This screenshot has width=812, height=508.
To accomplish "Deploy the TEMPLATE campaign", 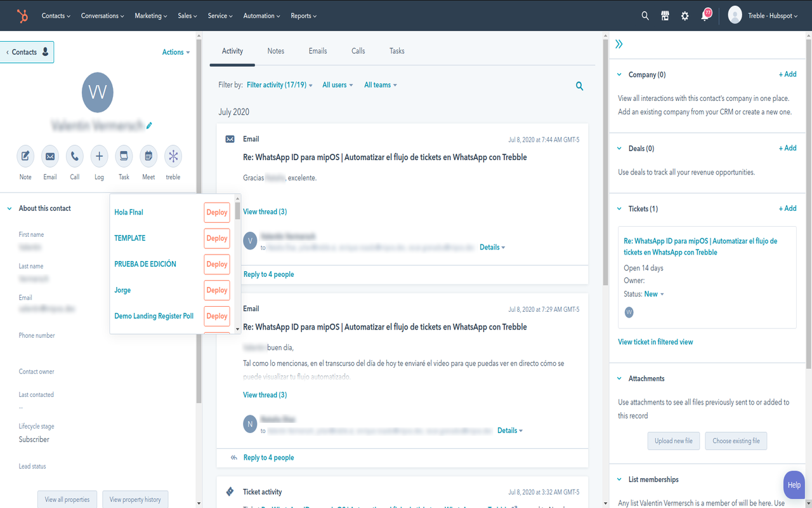I will (216, 238).
